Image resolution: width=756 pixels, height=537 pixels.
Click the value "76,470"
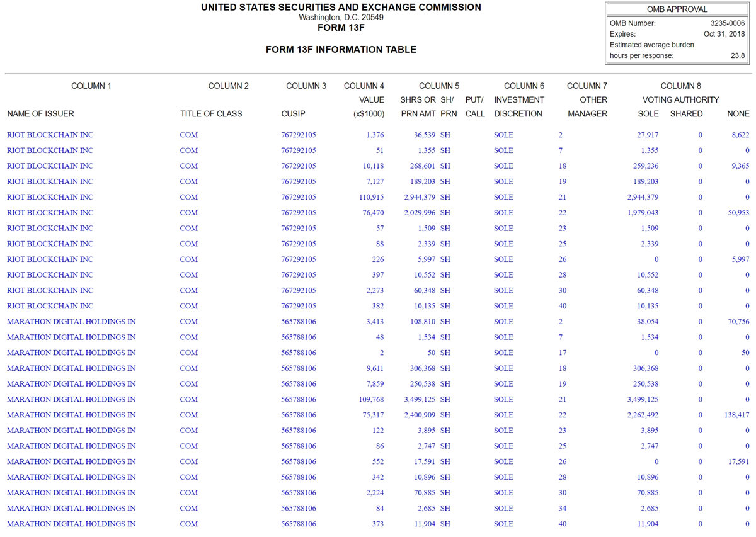tap(373, 213)
